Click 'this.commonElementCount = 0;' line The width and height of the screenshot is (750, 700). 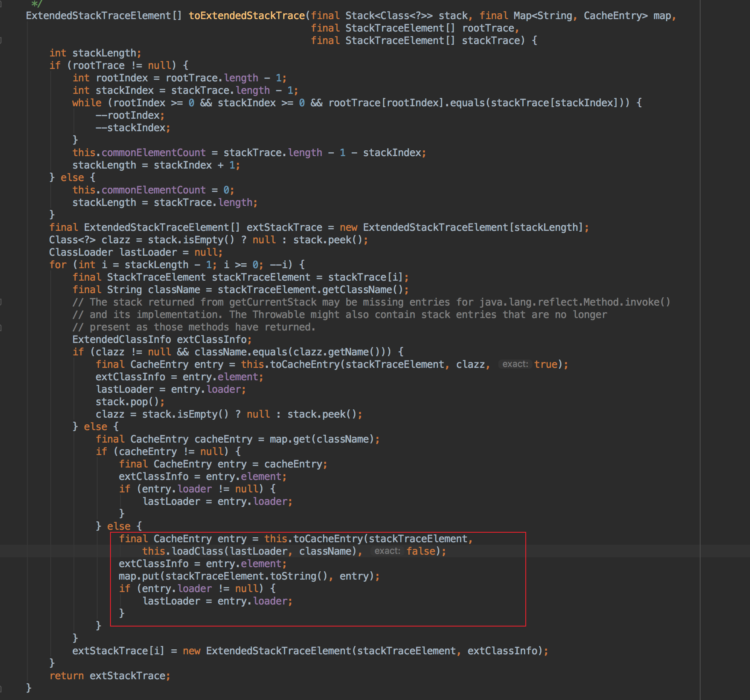pyautogui.click(x=153, y=190)
